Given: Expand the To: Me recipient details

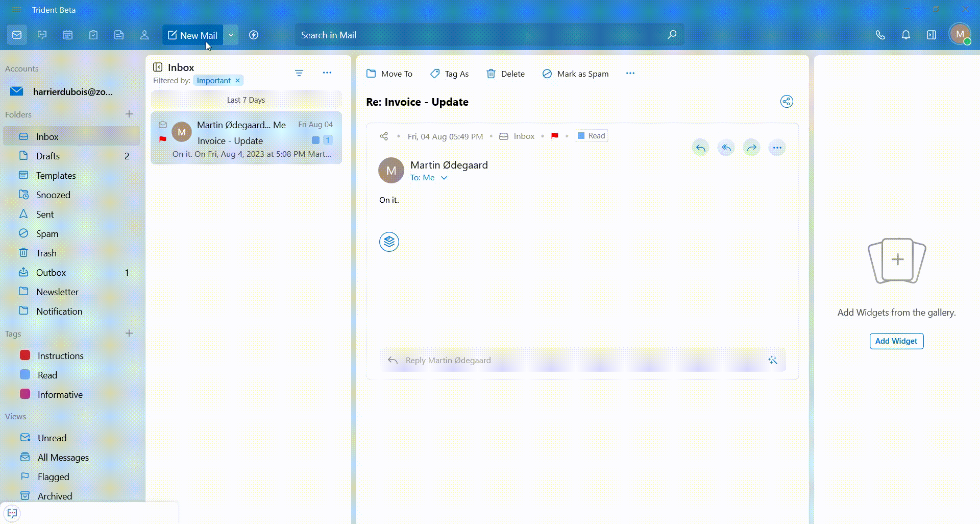Looking at the screenshot, I should pos(444,178).
